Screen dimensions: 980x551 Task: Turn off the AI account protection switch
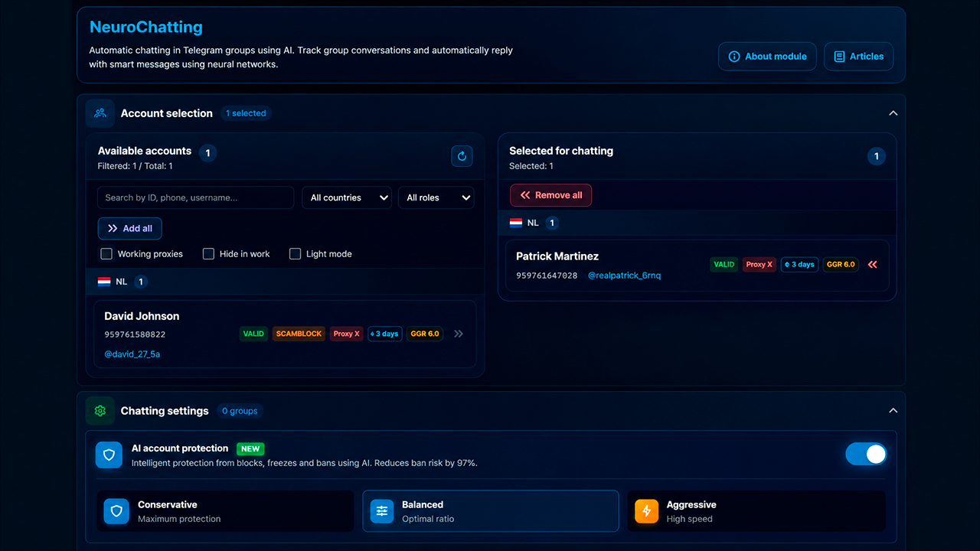866,454
